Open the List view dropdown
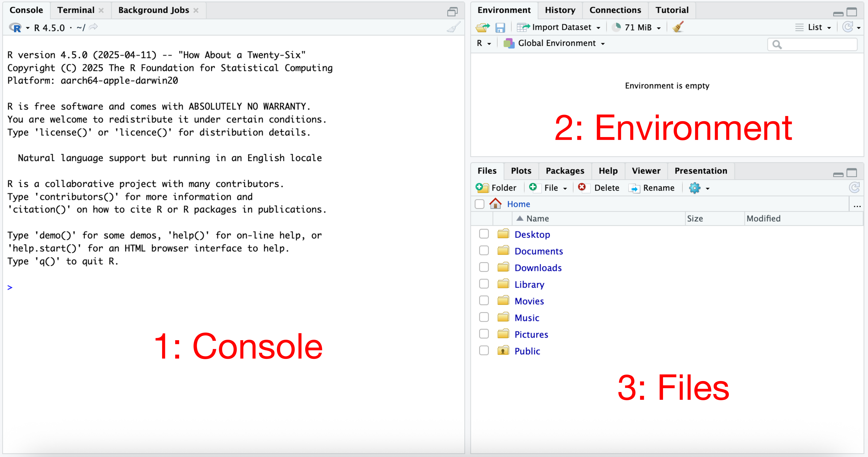The height and width of the screenshot is (457, 868). (829, 28)
